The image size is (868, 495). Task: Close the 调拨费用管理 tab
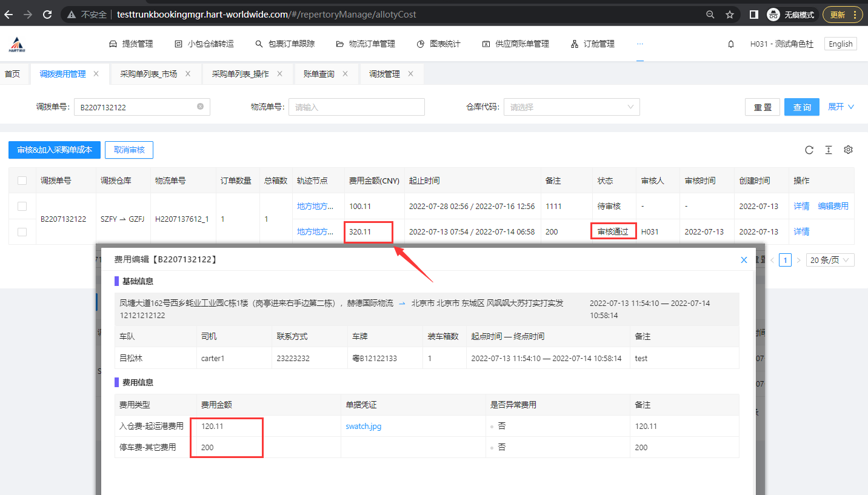click(96, 74)
